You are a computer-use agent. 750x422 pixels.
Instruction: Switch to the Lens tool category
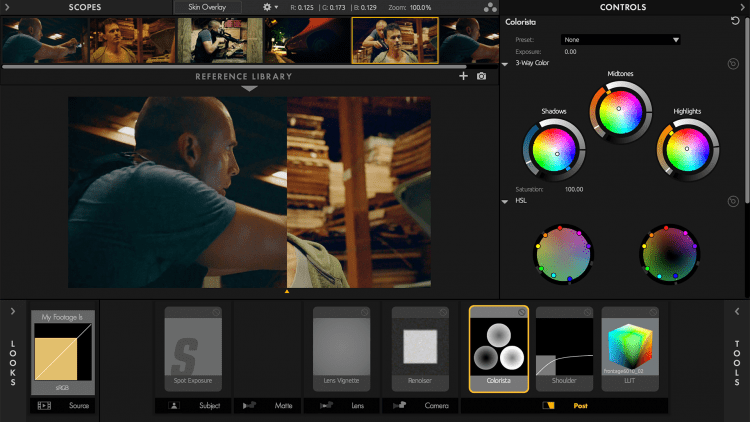pyautogui.click(x=349, y=406)
